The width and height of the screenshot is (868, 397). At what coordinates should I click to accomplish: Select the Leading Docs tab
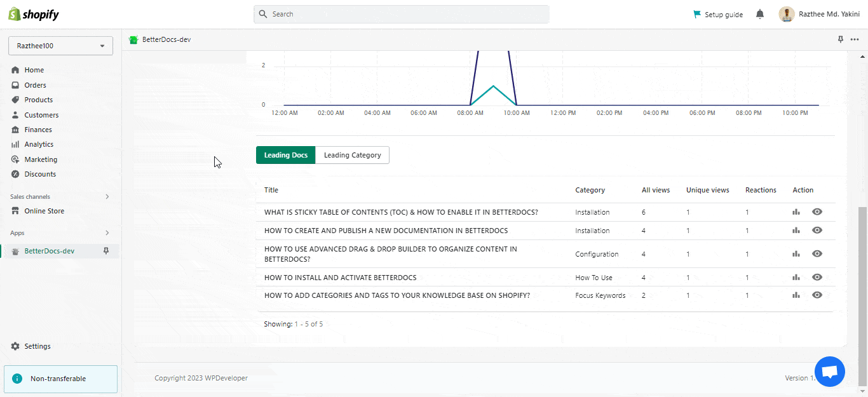[286, 155]
